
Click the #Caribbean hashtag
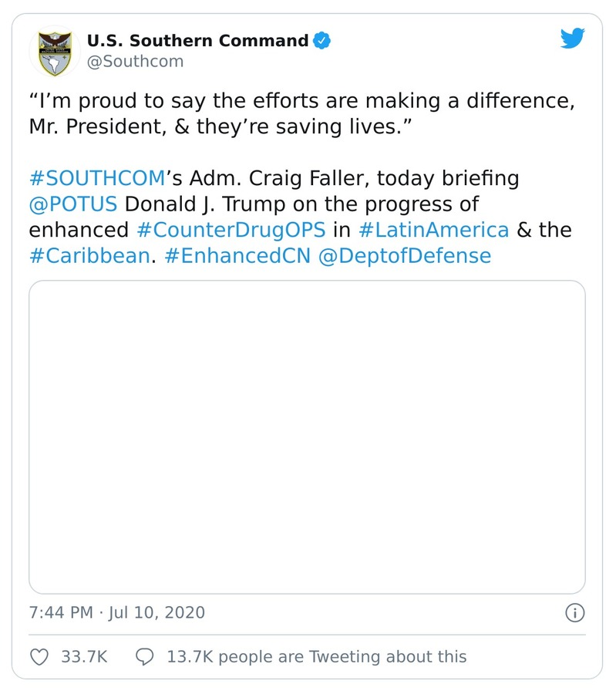tap(89, 255)
